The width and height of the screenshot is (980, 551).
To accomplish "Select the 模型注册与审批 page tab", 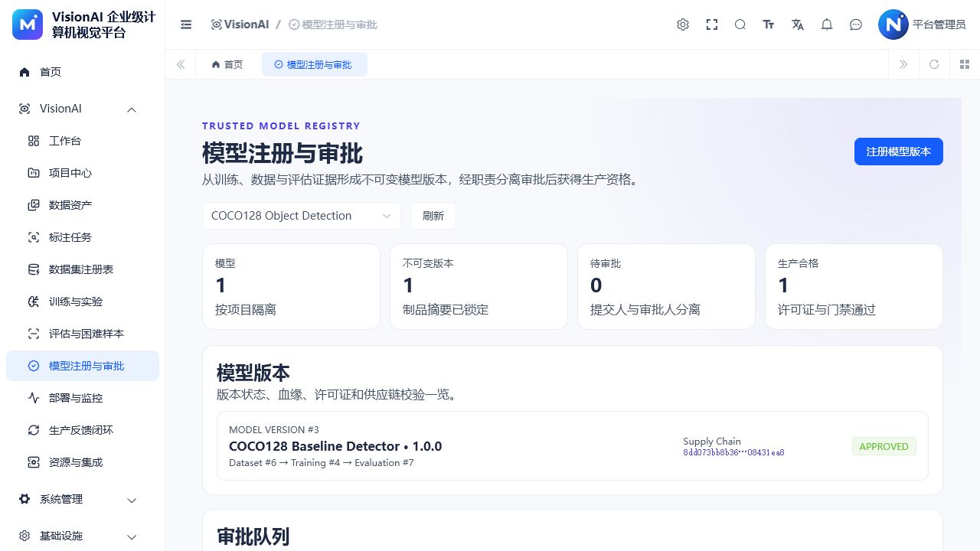I will tap(314, 64).
